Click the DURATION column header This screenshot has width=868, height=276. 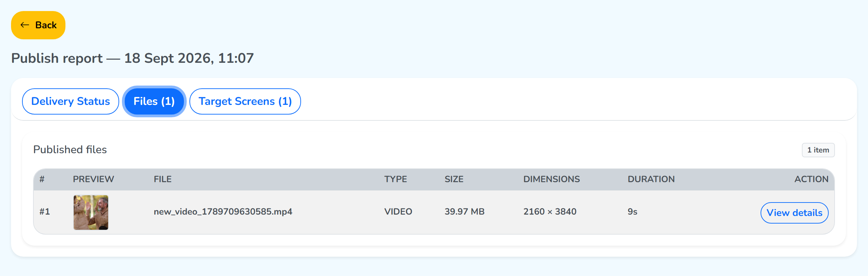[651, 179]
